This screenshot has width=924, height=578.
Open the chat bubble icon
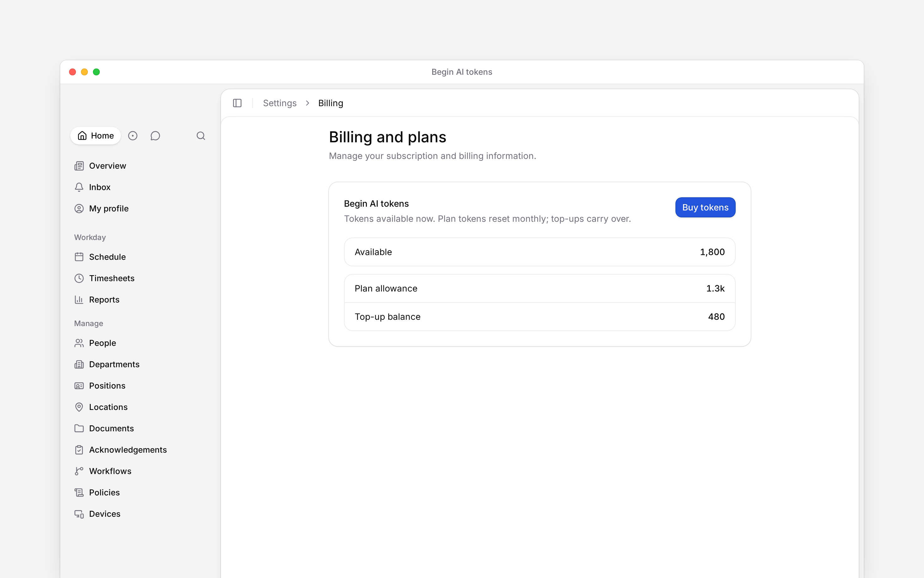[155, 136]
